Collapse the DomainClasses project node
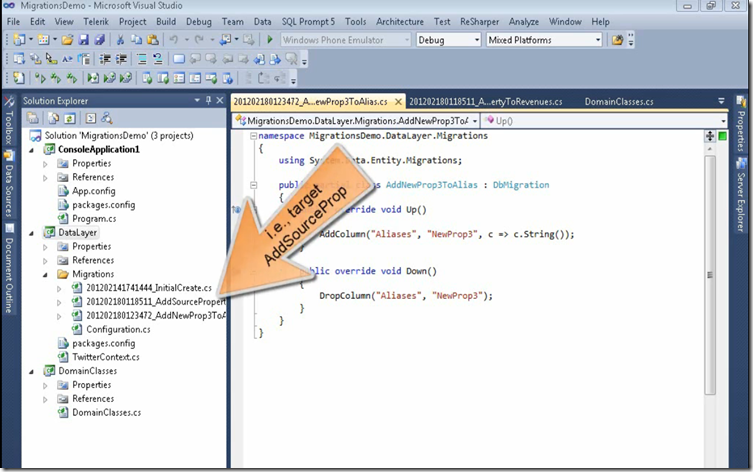The width and height of the screenshot is (753, 472). 32,371
